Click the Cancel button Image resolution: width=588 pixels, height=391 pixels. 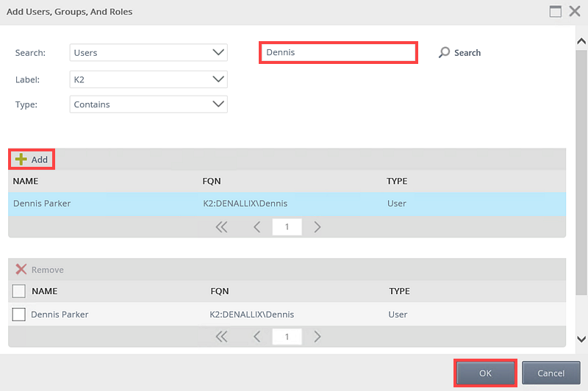point(551,373)
